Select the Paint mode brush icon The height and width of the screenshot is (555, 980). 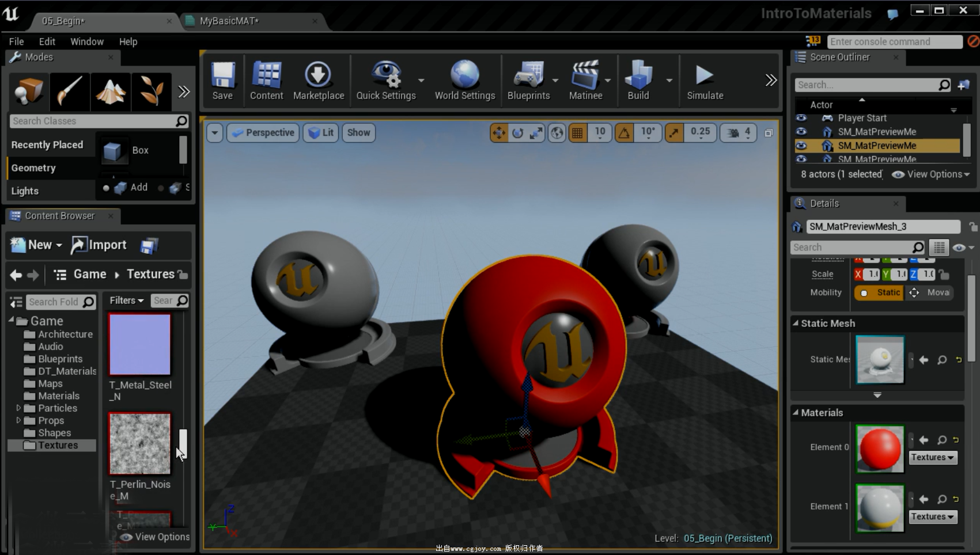70,91
